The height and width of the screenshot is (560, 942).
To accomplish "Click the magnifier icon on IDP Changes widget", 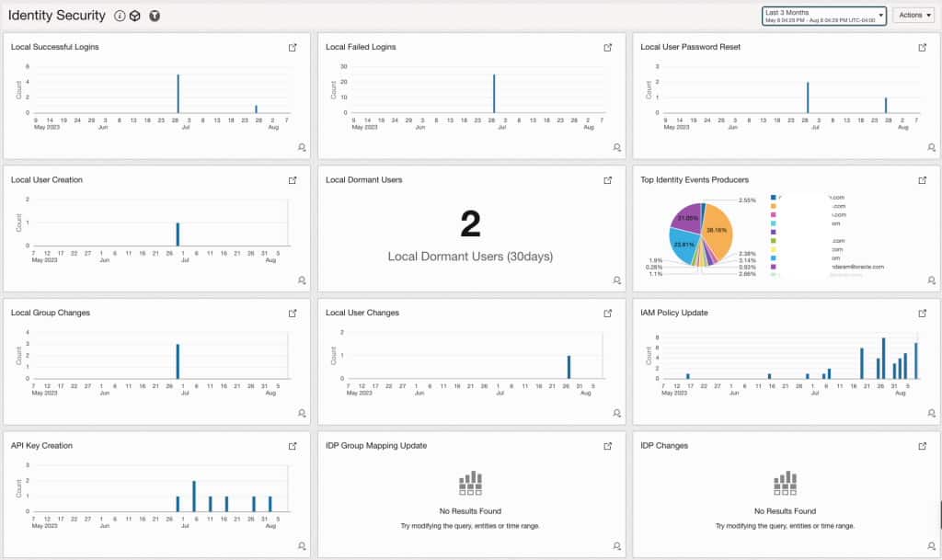I will pos(932,545).
